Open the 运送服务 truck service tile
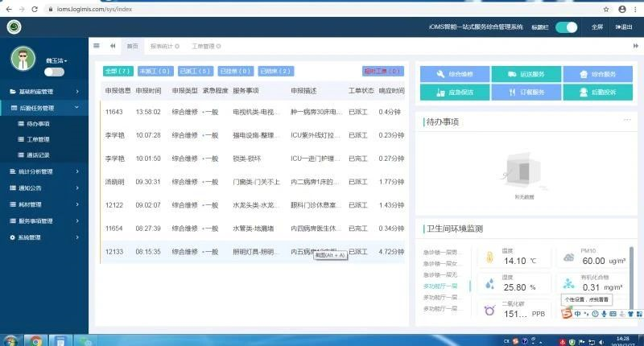The image size is (644, 346). [524, 74]
